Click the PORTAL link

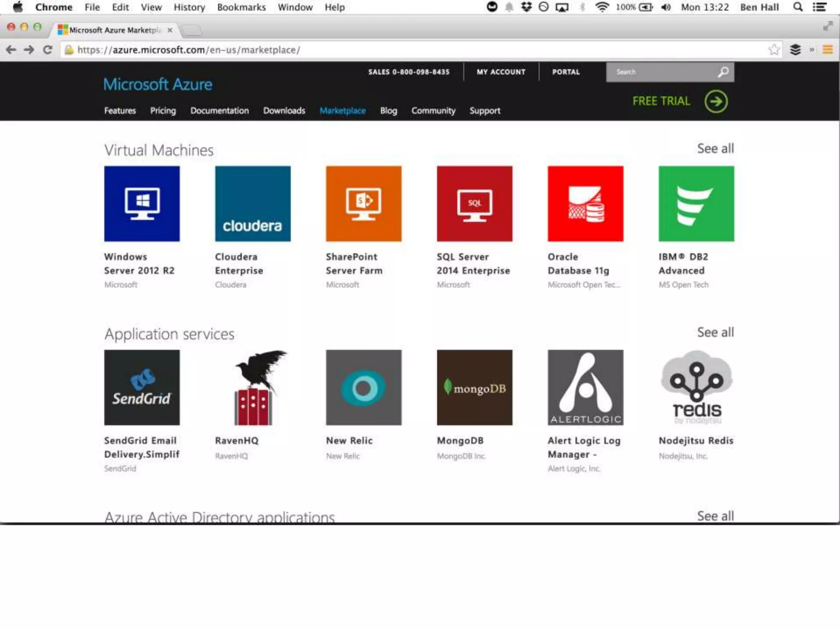click(x=566, y=72)
